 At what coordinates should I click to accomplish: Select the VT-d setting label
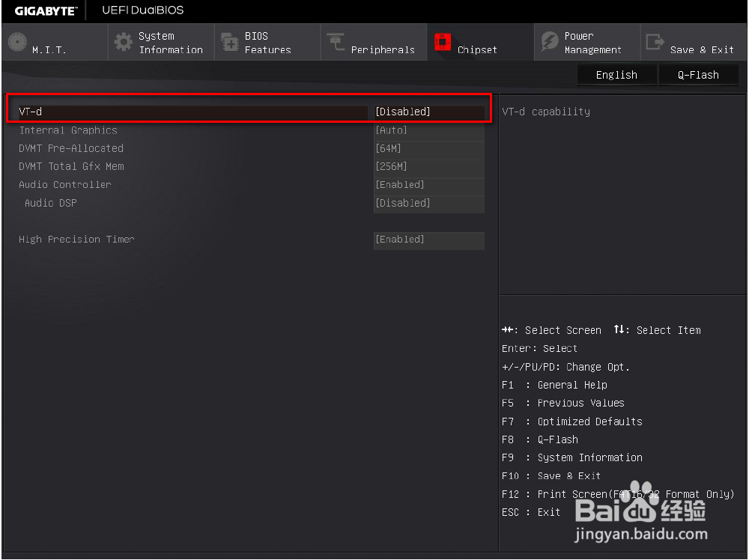(31, 112)
